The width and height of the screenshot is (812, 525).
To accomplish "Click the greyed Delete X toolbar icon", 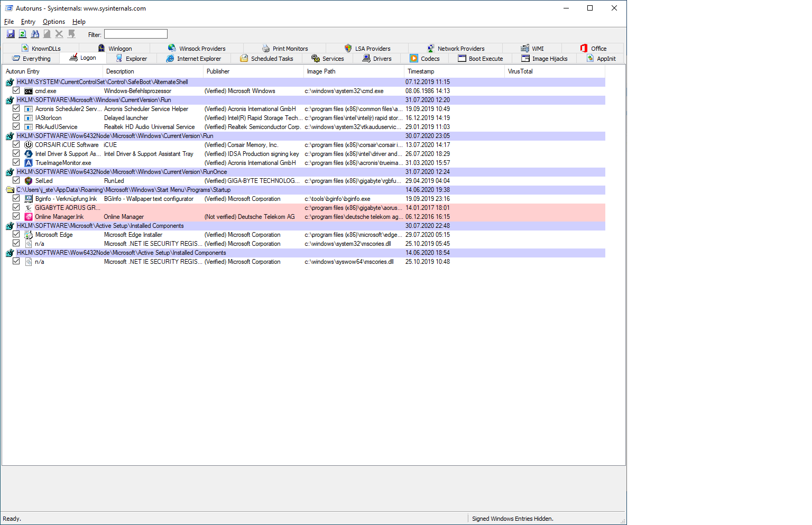I will click(x=59, y=34).
